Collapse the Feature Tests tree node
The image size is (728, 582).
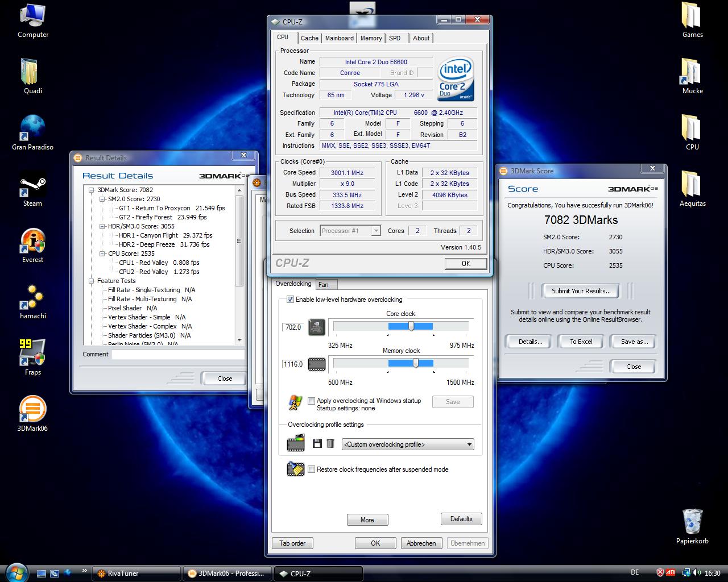91,281
